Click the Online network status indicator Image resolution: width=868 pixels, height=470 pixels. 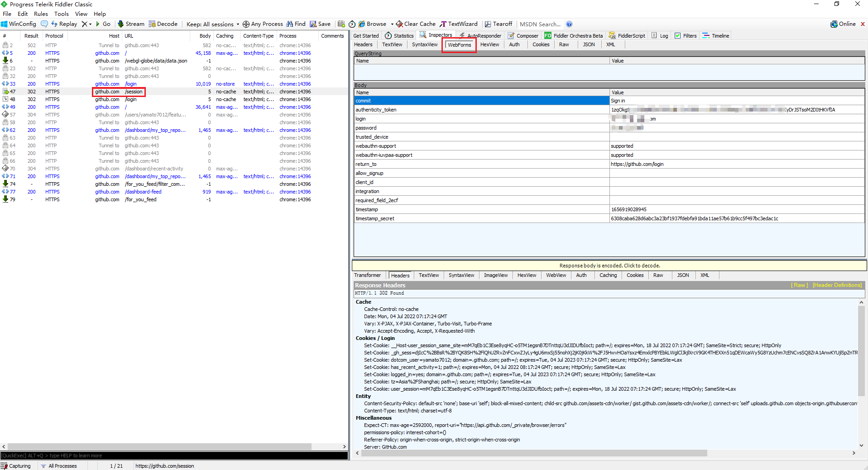843,24
